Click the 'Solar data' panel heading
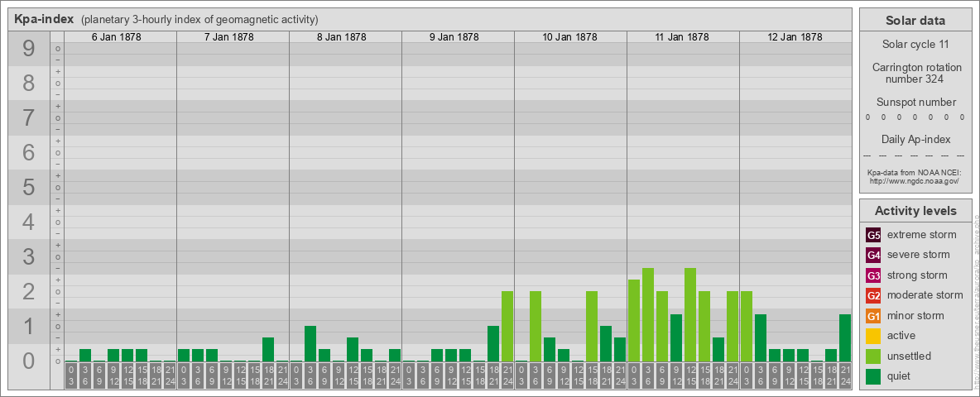980x397 pixels. point(915,21)
